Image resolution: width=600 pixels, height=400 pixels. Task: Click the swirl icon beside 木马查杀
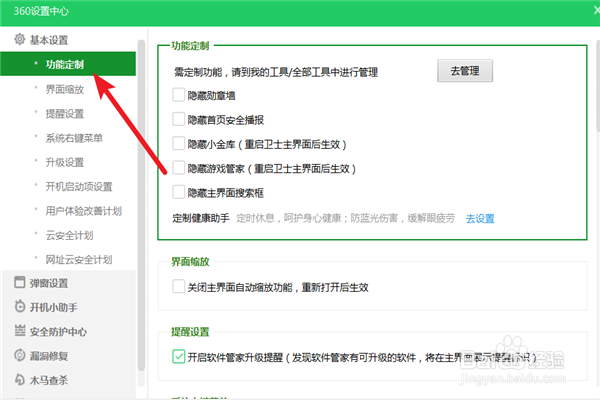pyautogui.click(x=20, y=379)
